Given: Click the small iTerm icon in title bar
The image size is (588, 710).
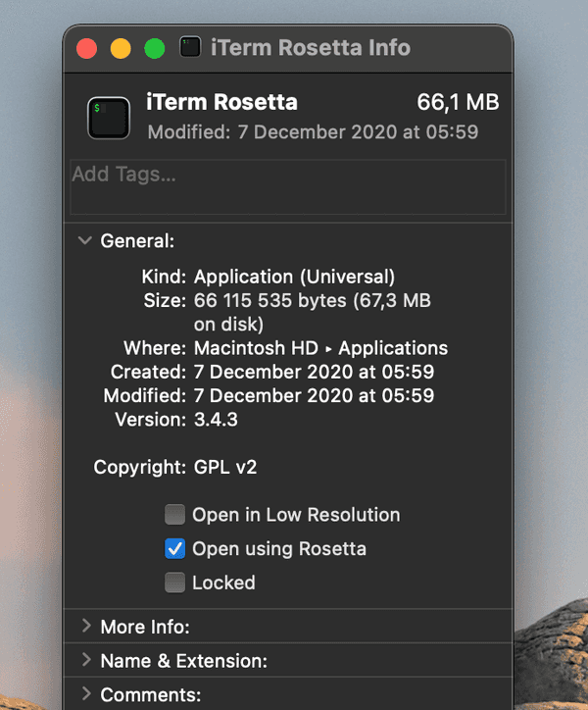Looking at the screenshot, I should [x=191, y=47].
